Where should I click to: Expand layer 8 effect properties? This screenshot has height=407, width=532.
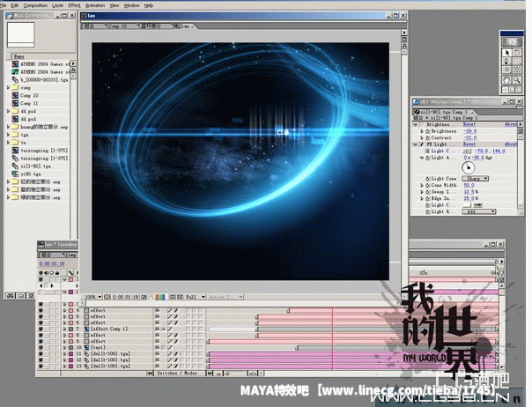point(64,335)
